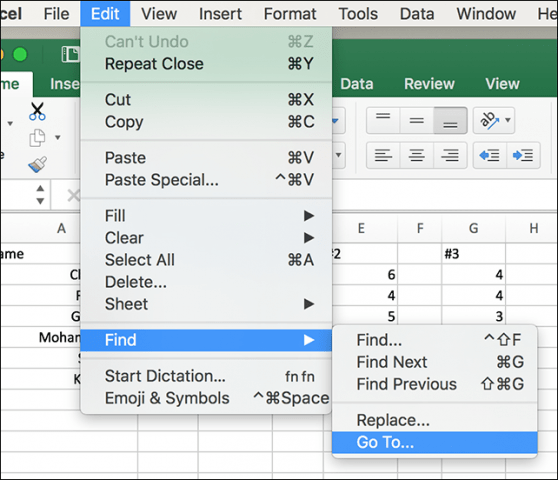Click the Copy icon in ribbon
The width and height of the screenshot is (558, 480).
(x=37, y=138)
